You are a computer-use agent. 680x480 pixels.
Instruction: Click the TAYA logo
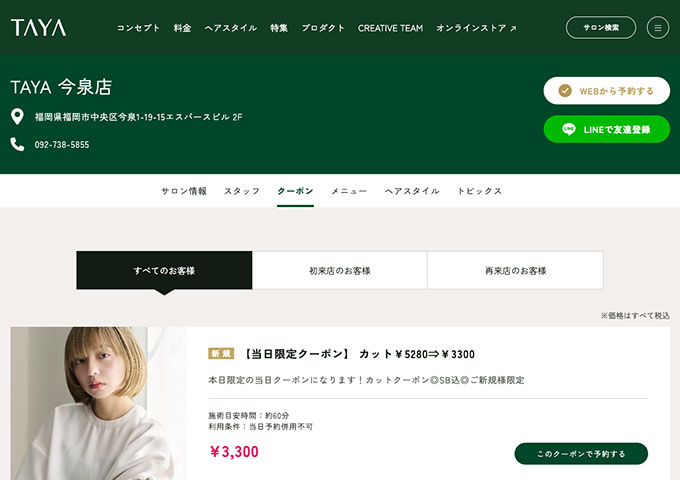[x=38, y=28]
